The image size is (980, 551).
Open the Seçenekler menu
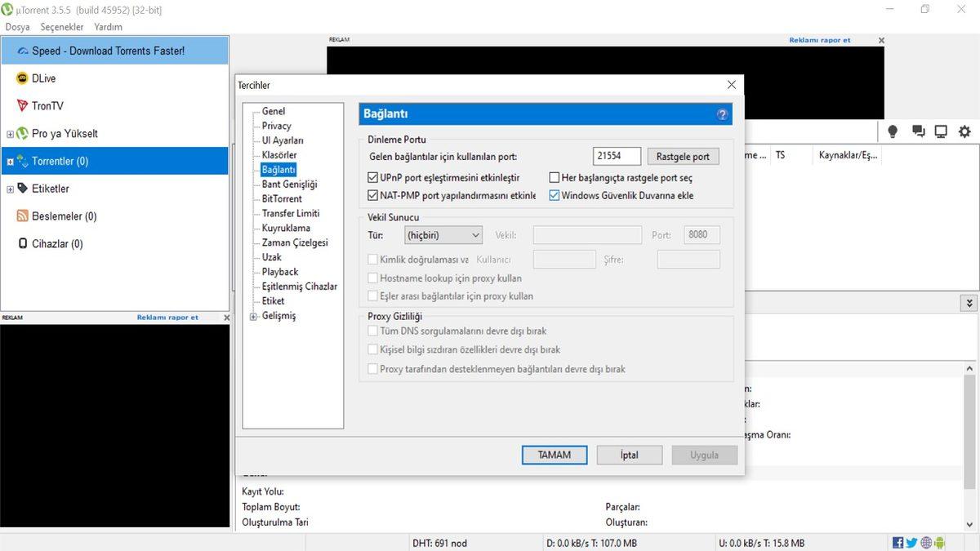coord(61,26)
